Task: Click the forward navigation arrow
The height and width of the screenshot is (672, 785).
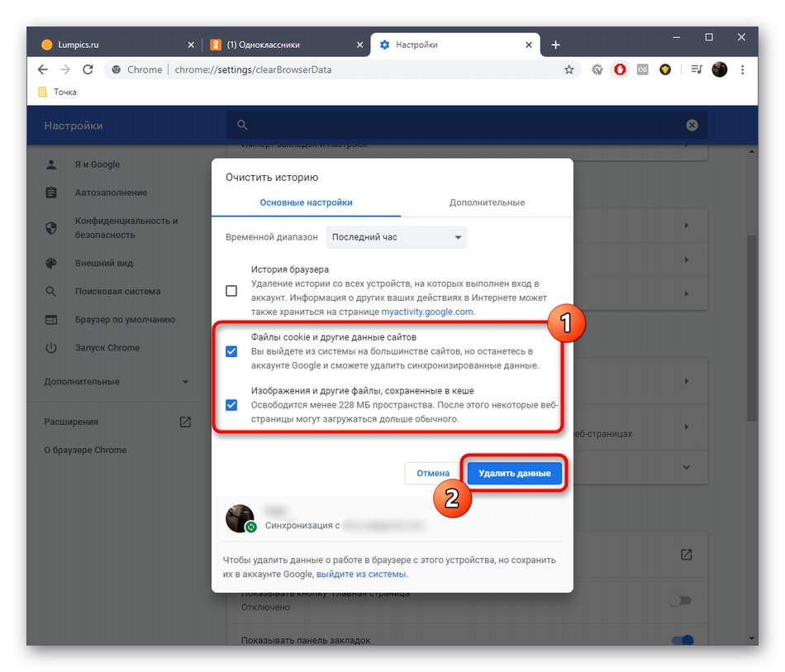Action: tap(65, 69)
